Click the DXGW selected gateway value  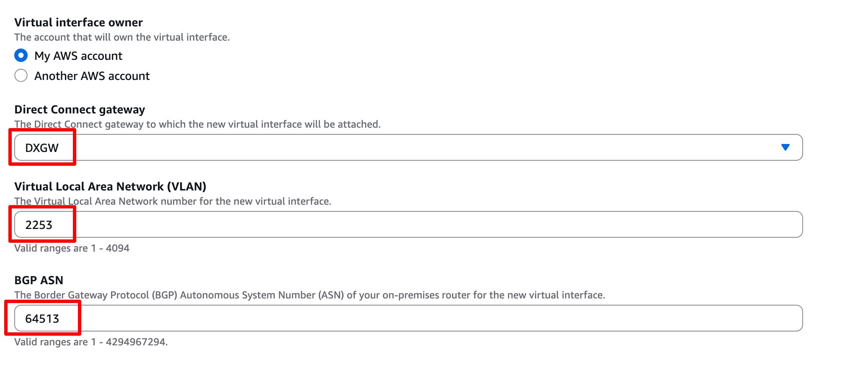[42, 148]
